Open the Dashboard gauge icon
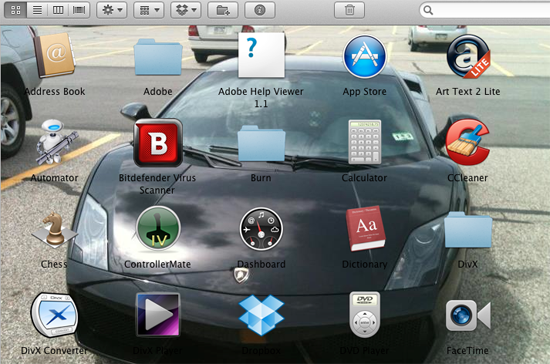This screenshot has height=364, width=550. click(261, 229)
